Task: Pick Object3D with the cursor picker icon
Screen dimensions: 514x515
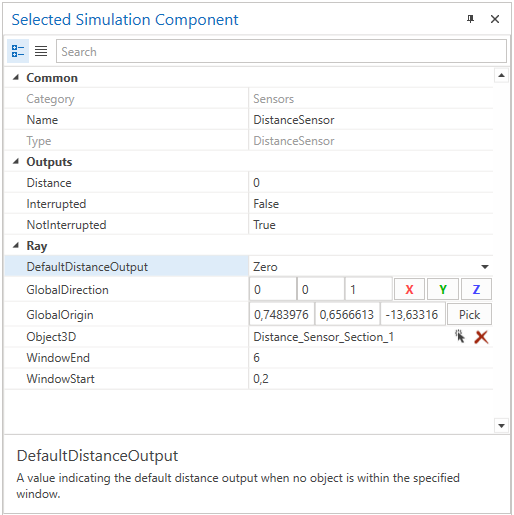Action: (460, 337)
